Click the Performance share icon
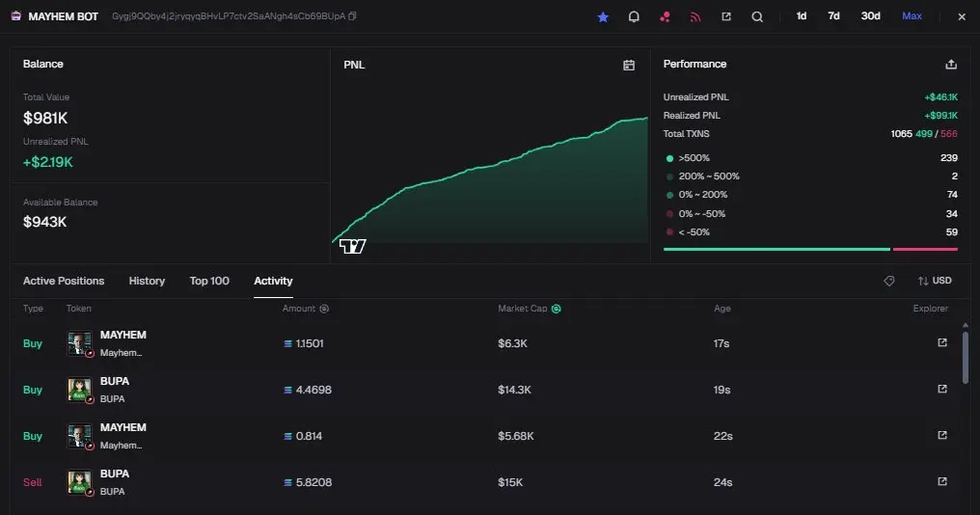This screenshot has width=980, height=515. pos(951,65)
